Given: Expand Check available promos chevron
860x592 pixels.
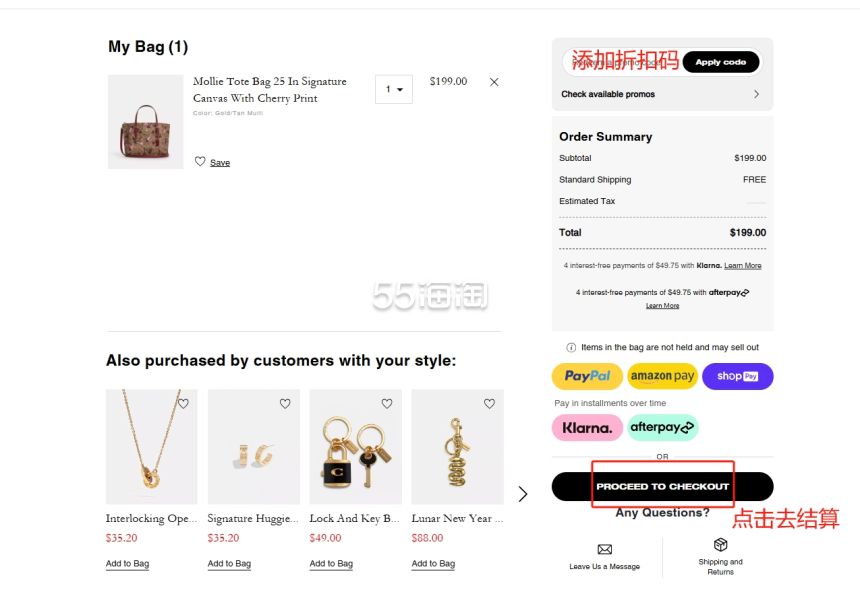Looking at the screenshot, I should click(x=756, y=94).
